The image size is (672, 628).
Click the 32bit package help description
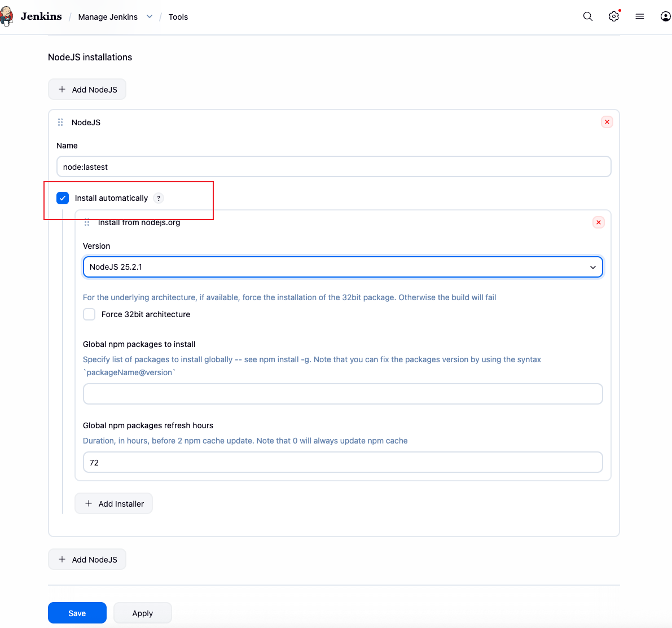[289, 297]
